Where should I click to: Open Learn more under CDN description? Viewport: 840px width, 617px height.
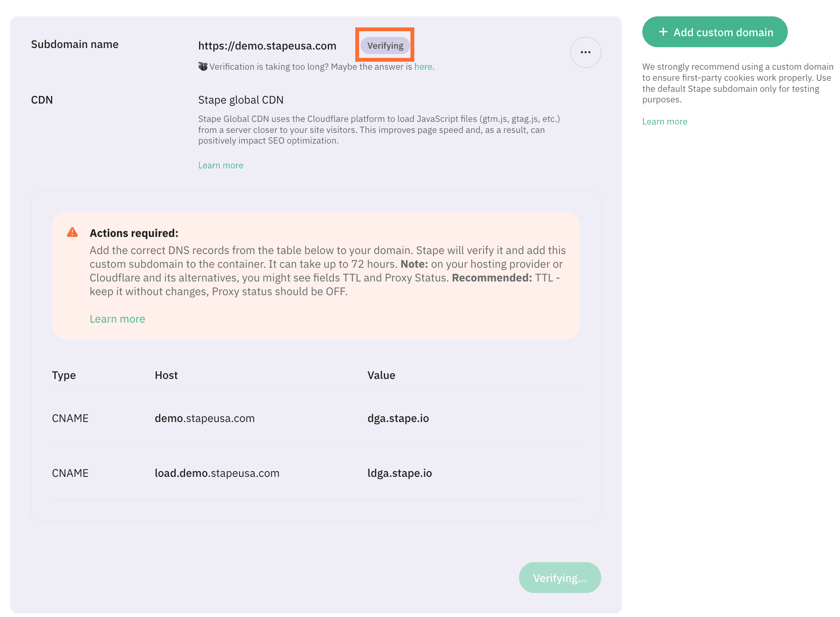point(220,165)
